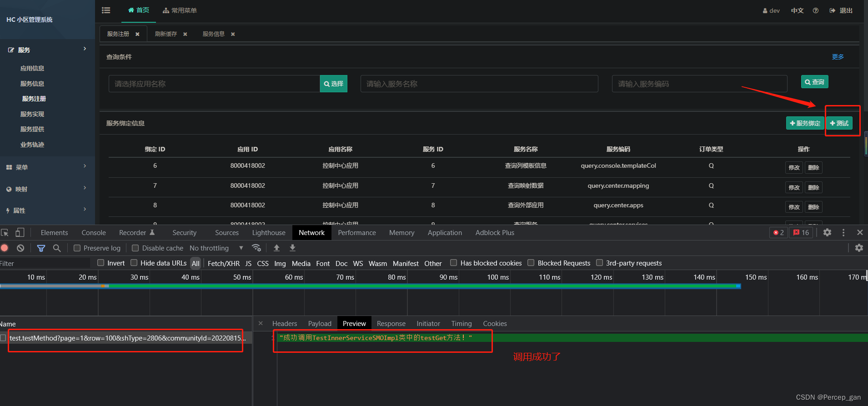The width and height of the screenshot is (868, 406).
Task: Toggle the device toolbar icon
Action: tap(20, 232)
